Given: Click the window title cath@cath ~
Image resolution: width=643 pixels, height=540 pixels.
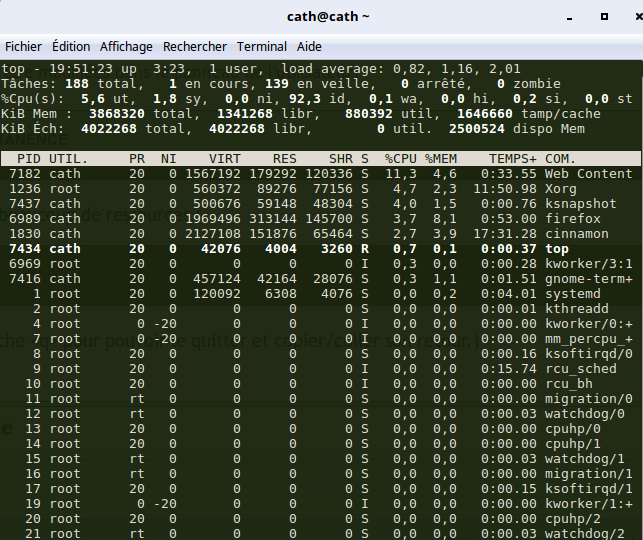Looking at the screenshot, I should [x=328, y=17].
